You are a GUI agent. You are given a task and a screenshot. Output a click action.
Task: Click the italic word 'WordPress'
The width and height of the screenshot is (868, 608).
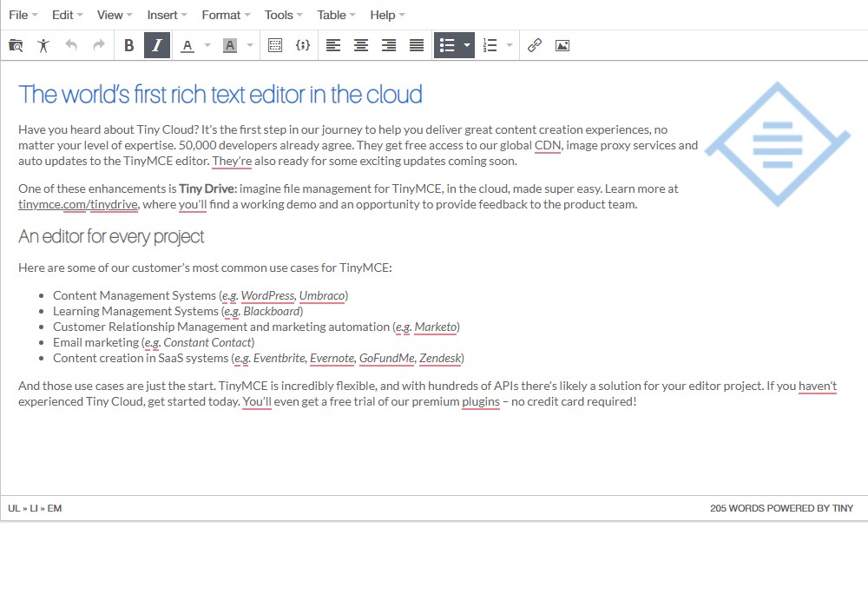267,295
